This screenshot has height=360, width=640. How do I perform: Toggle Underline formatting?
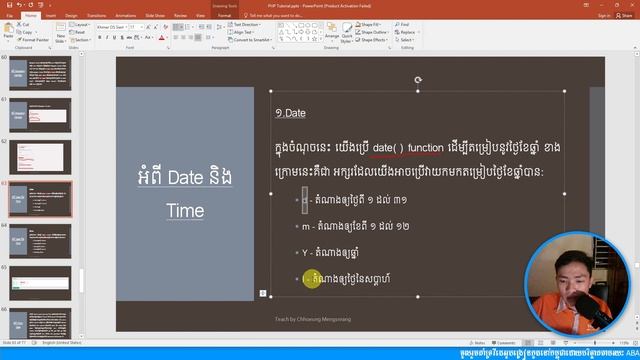click(114, 38)
